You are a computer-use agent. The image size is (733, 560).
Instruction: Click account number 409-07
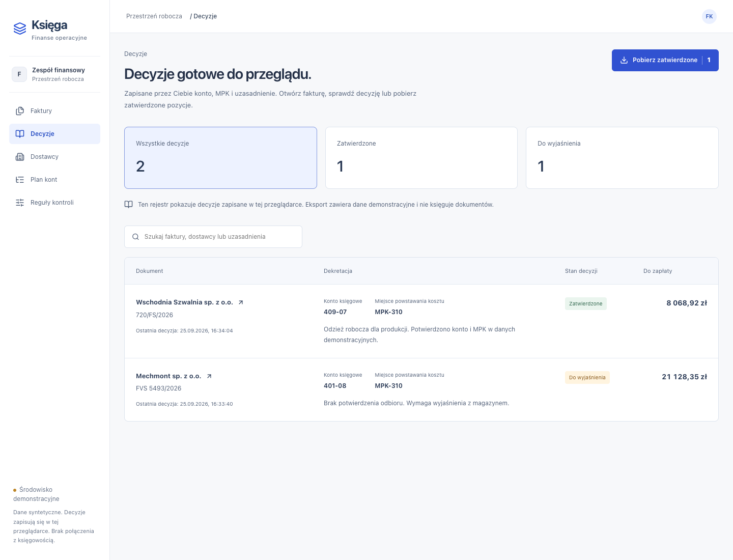335,312
